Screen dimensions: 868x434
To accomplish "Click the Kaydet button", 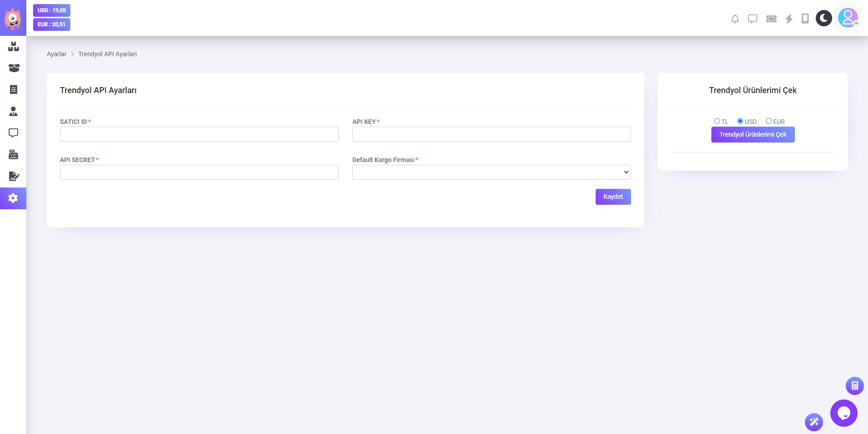I will pos(613,197).
